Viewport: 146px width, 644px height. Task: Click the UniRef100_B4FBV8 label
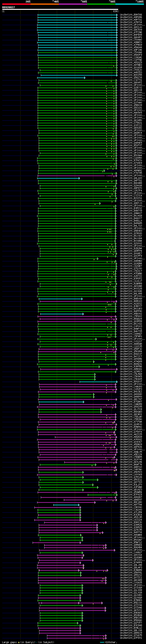tap(131, 35)
